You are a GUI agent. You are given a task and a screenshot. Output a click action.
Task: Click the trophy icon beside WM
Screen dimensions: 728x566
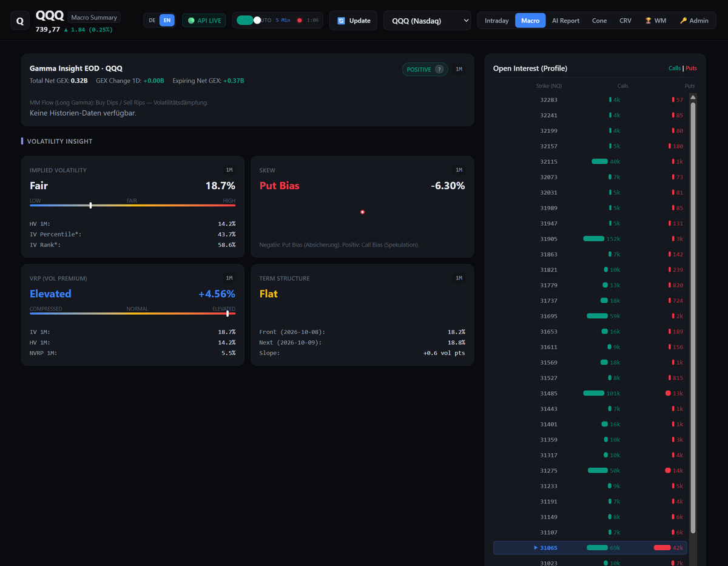point(648,21)
